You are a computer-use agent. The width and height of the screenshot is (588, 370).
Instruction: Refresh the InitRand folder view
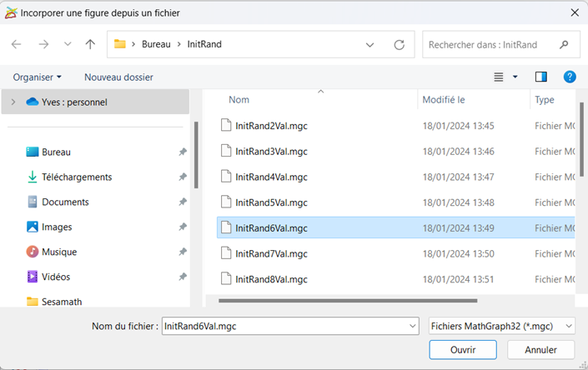399,44
